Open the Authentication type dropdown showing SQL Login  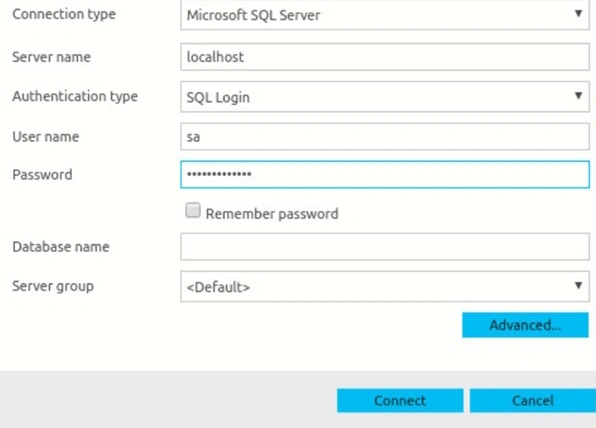[385, 97]
